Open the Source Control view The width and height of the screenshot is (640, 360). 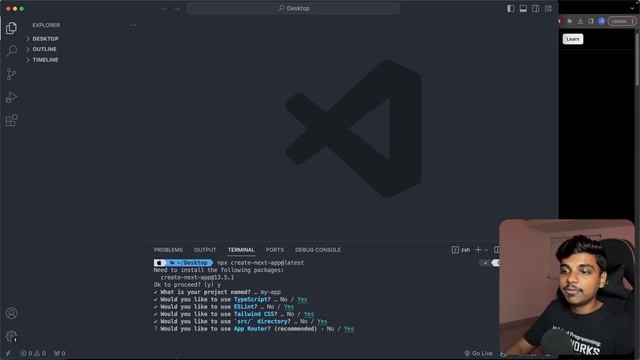click(11, 74)
